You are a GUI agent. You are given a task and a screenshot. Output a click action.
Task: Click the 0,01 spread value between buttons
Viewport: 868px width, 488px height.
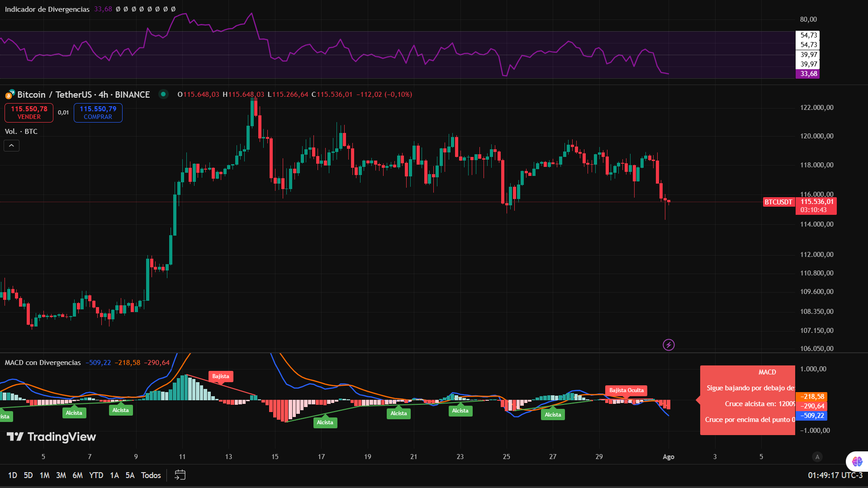(x=63, y=113)
